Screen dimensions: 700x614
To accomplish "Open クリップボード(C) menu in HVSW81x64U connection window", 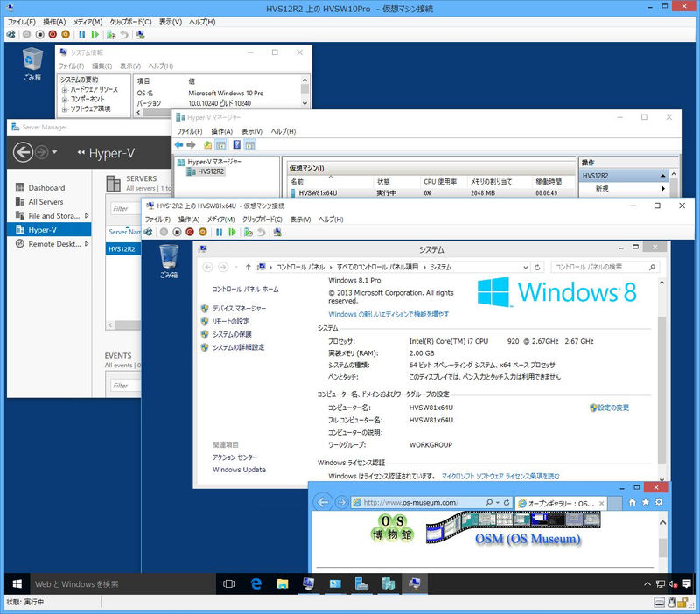I will [262, 220].
